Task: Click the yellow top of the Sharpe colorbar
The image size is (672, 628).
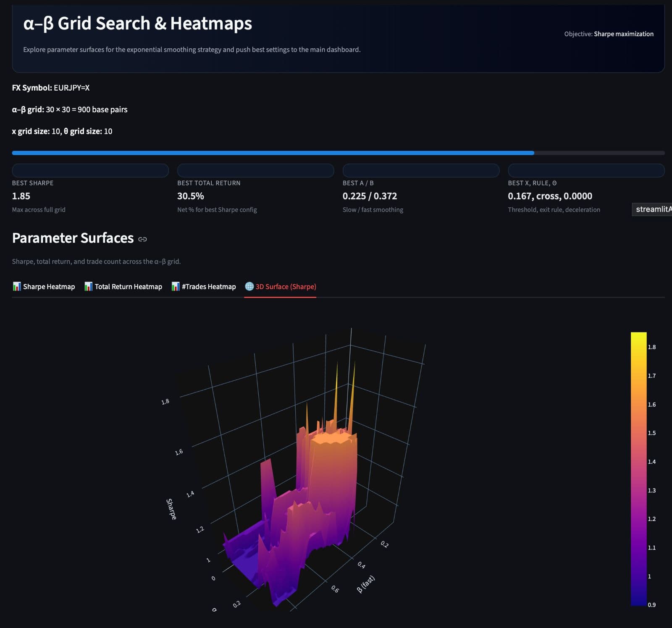Action: pyautogui.click(x=638, y=338)
